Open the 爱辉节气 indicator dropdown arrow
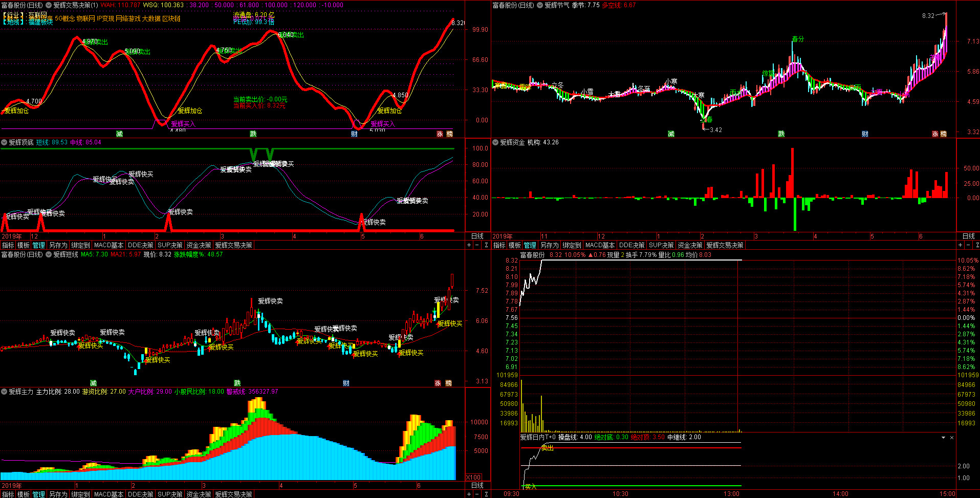The width and height of the screenshot is (980, 498). 540,5
